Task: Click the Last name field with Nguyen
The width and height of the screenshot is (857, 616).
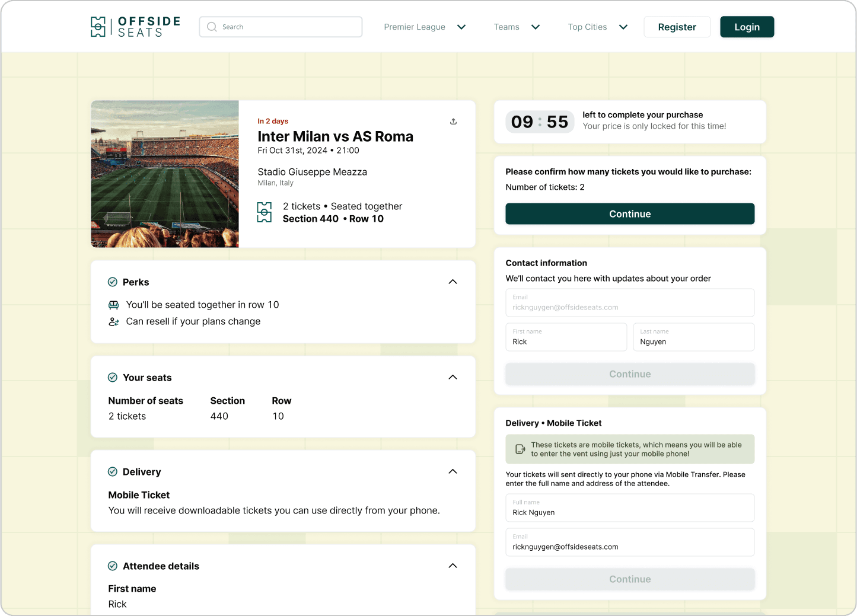Action: pos(693,337)
